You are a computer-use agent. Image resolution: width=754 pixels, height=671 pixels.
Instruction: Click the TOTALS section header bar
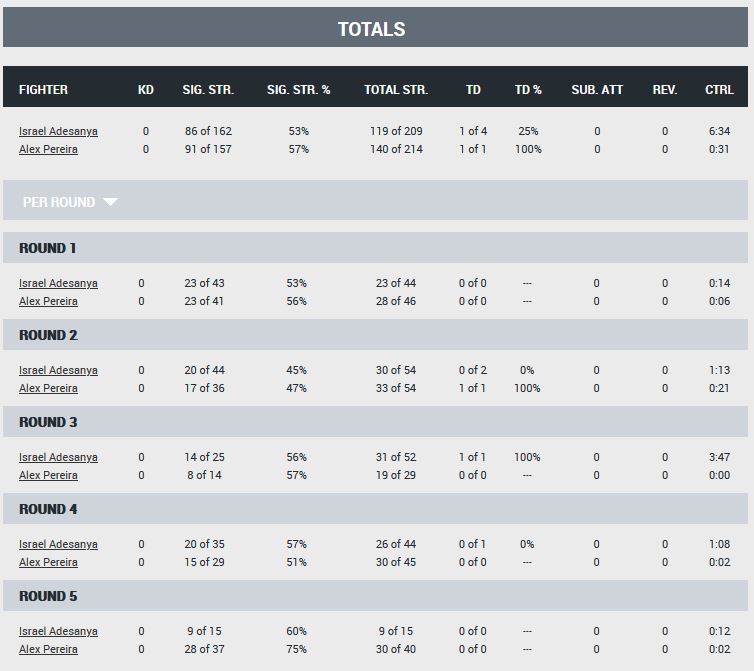click(375, 27)
